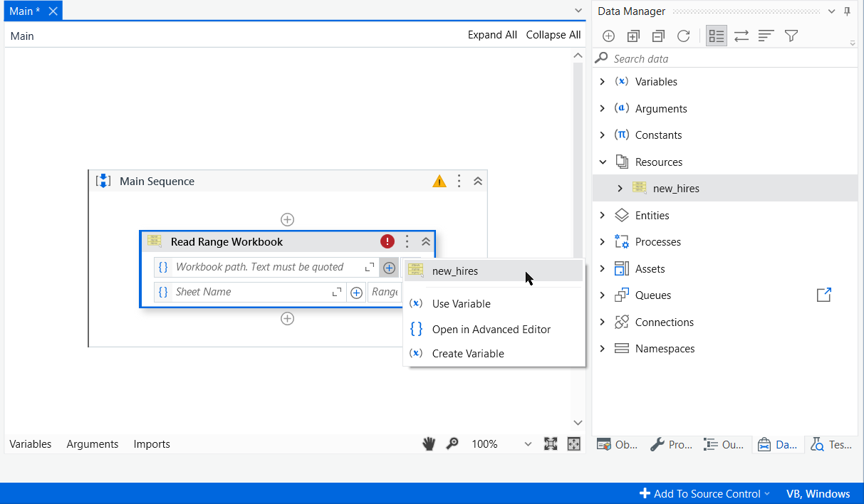Select new_hires from the popup menu
Viewport: 864px width, 504px height.
[455, 271]
